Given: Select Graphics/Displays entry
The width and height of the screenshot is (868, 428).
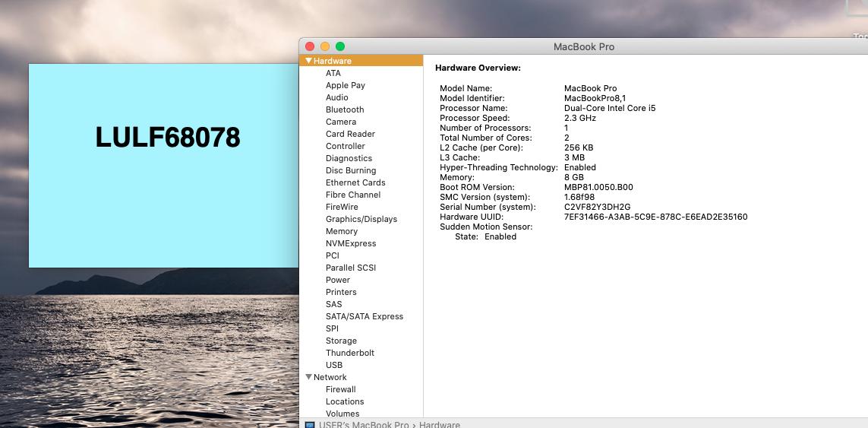Looking at the screenshot, I should [x=361, y=220].
